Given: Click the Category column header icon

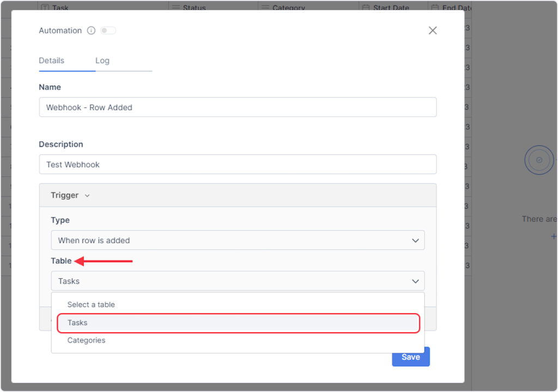Looking at the screenshot, I should tap(265, 8).
